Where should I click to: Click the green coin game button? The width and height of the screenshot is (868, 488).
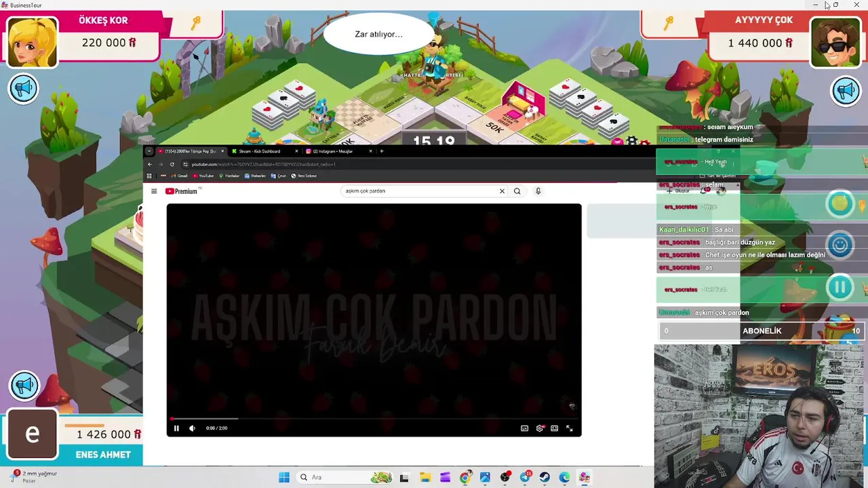840,203
